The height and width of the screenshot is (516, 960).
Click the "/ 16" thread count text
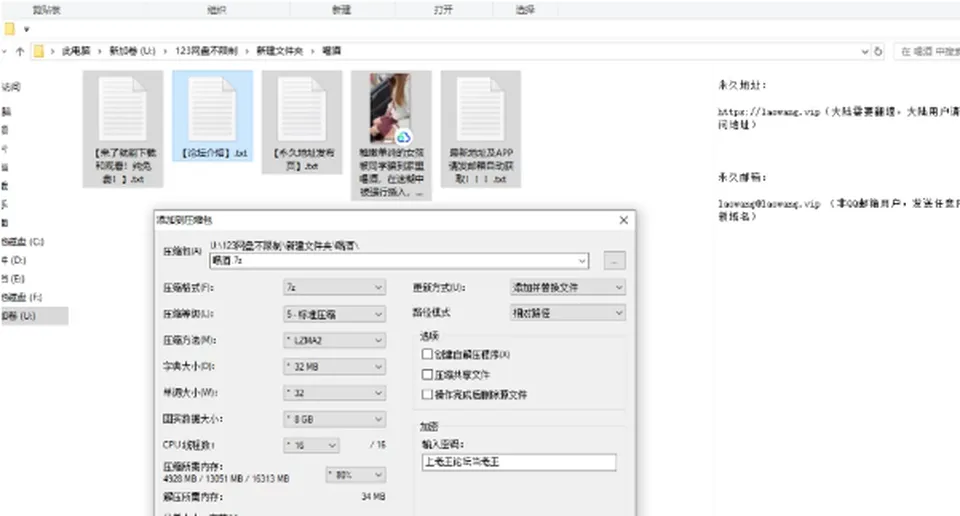pos(378,445)
